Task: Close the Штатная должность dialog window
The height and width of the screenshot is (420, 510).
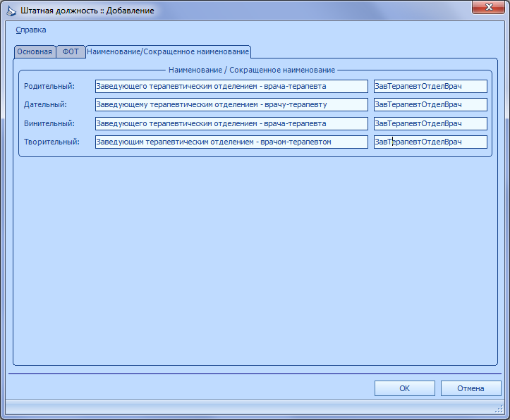Action: point(488,7)
